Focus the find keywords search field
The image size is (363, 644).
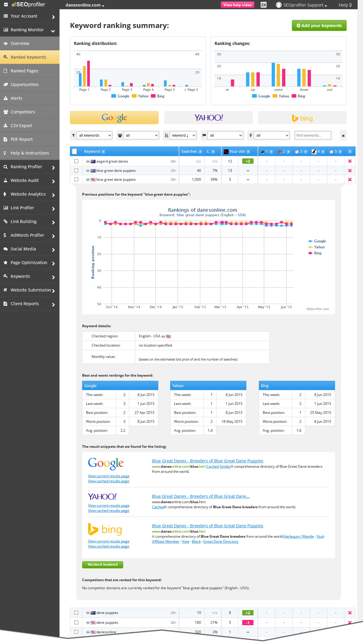click(312, 135)
